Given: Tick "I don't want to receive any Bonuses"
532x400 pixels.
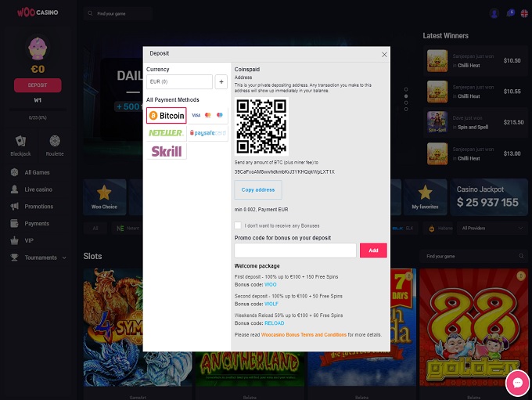Looking at the screenshot, I should coord(238,225).
